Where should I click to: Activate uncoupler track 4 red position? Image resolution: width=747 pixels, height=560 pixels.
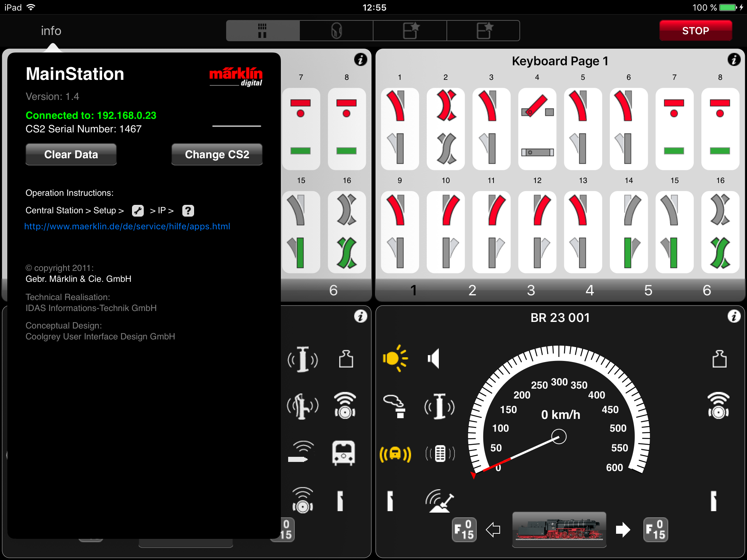coord(537,106)
